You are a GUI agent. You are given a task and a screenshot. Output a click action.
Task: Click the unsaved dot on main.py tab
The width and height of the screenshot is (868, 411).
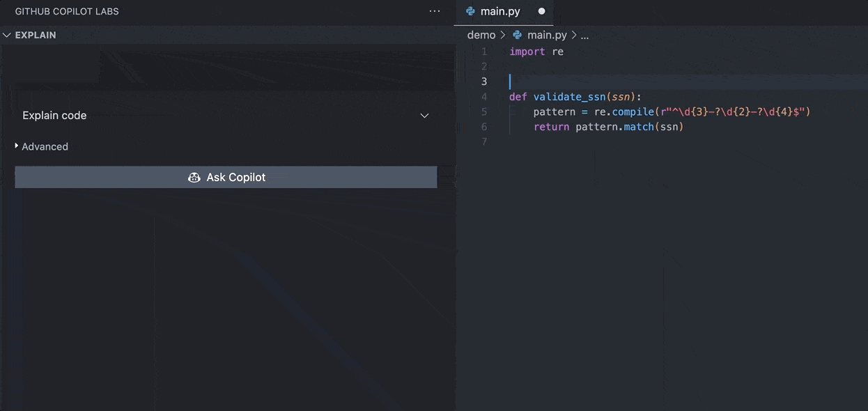[x=541, y=12]
